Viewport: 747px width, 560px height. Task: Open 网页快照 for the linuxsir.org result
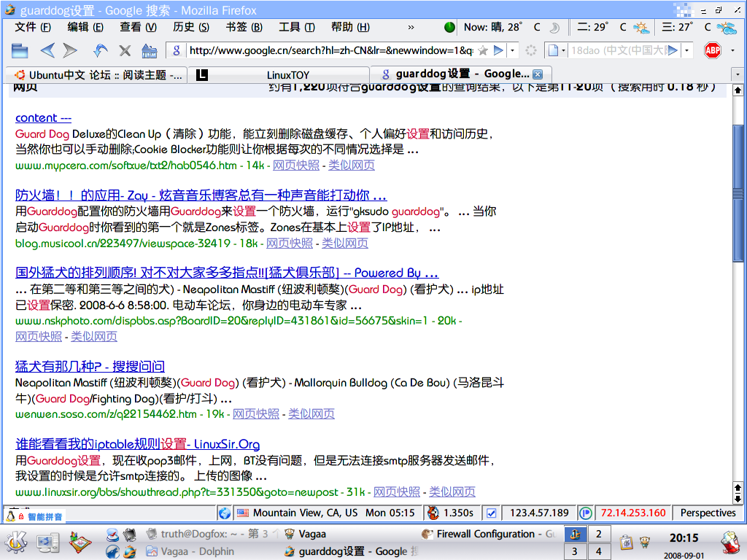click(396, 492)
